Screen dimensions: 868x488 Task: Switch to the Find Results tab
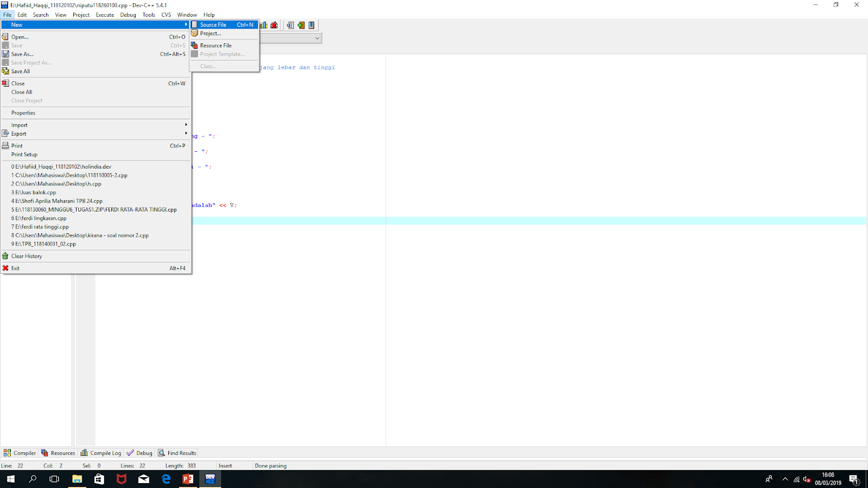177,453
